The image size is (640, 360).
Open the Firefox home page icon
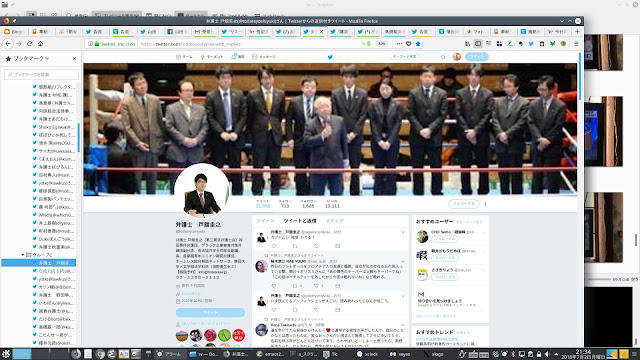point(40,44)
